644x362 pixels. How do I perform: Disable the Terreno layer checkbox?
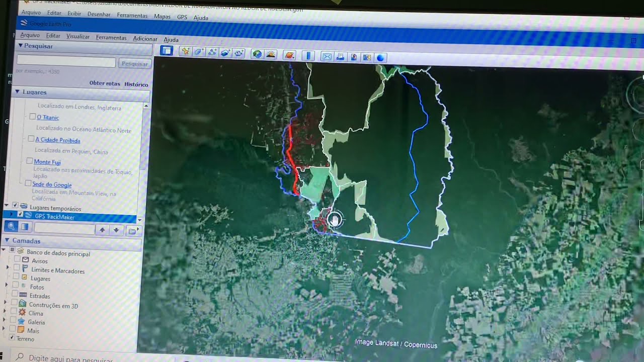[x=13, y=338]
